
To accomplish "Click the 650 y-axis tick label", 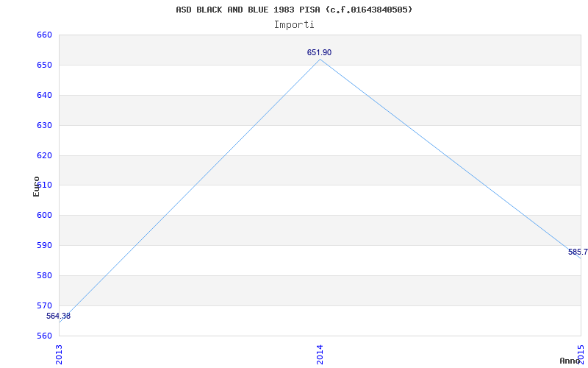I will tap(44, 65).
